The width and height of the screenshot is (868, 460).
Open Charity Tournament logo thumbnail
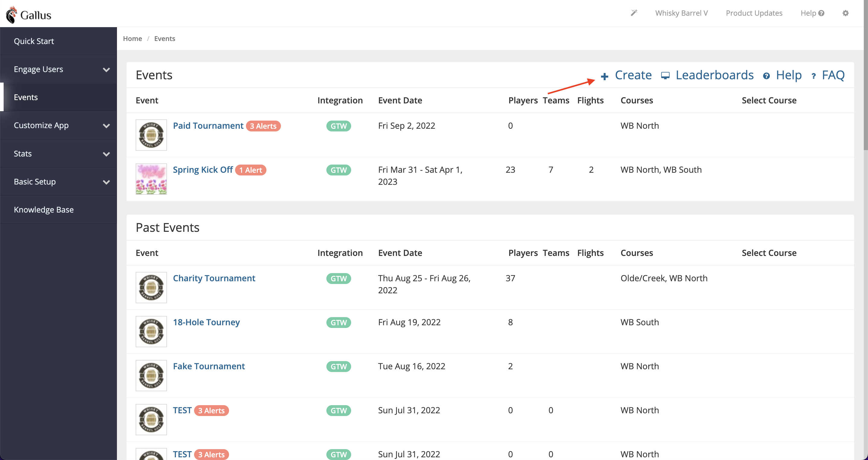[x=151, y=288]
